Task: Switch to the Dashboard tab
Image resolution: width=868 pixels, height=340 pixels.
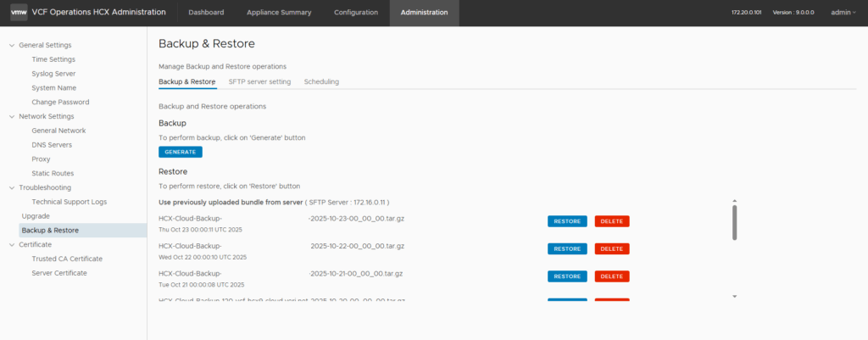Action: [x=206, y=13]
